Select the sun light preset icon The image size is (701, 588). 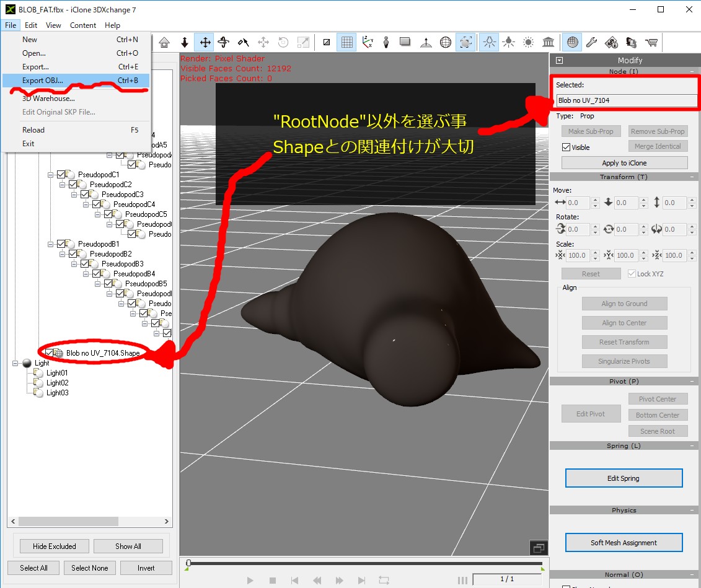pos(528,43)
